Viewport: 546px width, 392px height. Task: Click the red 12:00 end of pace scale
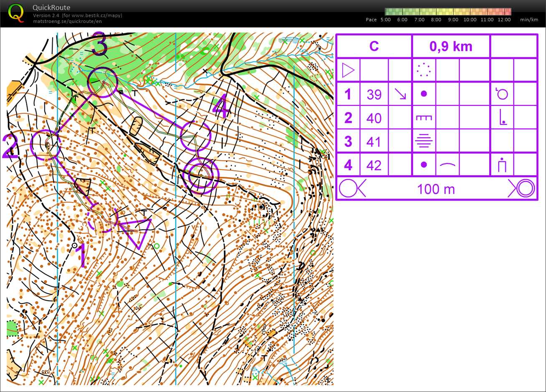508,12
